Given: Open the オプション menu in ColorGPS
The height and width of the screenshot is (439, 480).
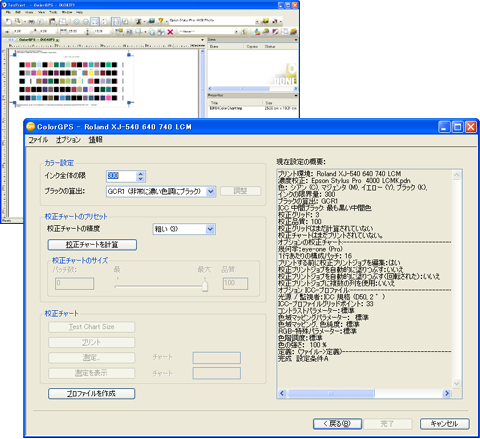Looking at the screenshot, I should coord(68,140).
